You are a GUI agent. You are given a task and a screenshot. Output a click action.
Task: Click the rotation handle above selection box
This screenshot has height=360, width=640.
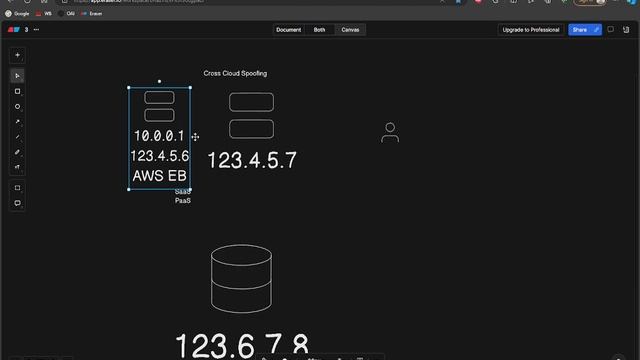[159, 81]
